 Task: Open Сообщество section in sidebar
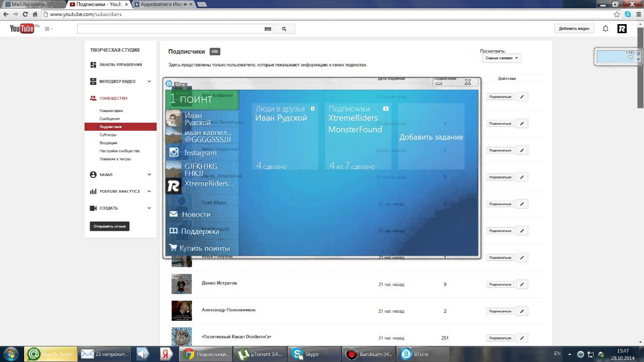coord(113,99)
